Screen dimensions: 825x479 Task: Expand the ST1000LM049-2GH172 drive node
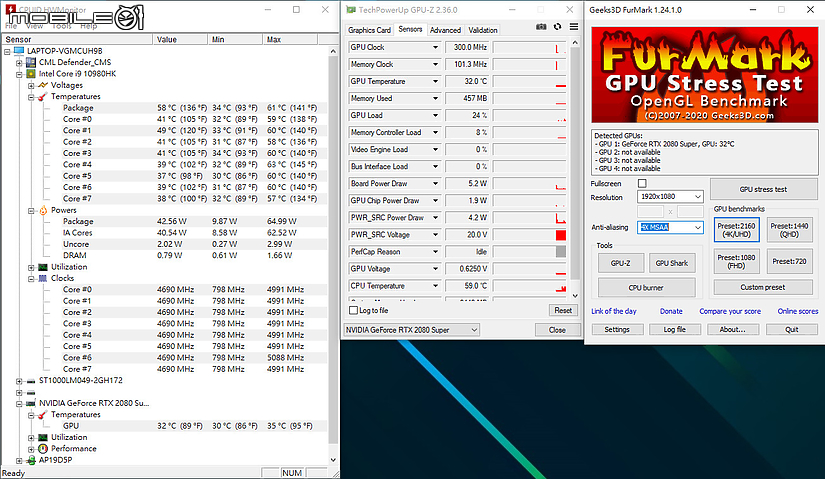(x=19, y=381)
